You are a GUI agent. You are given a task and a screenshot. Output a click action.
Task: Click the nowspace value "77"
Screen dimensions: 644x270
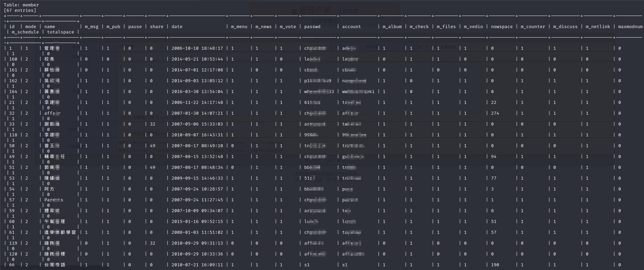494,178
